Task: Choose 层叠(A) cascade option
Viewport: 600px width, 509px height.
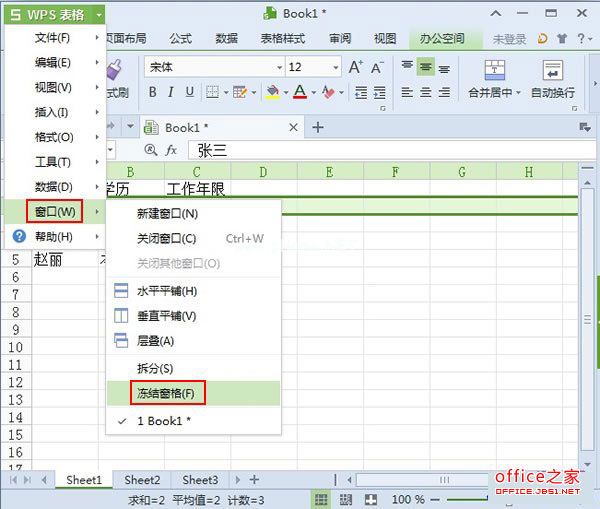Action: pos(193,341)
